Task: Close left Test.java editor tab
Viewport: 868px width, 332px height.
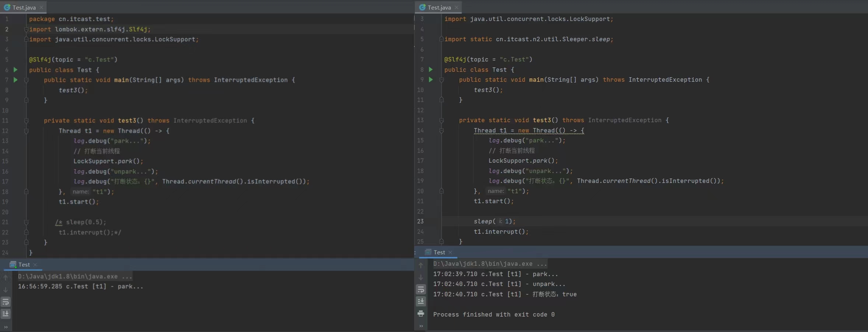Action: coord(41,7)
